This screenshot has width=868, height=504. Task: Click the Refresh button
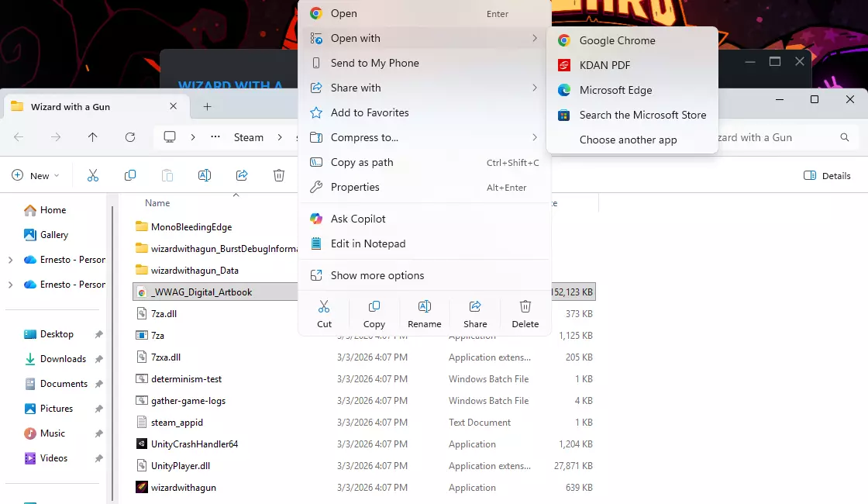(x=130, y=137)
